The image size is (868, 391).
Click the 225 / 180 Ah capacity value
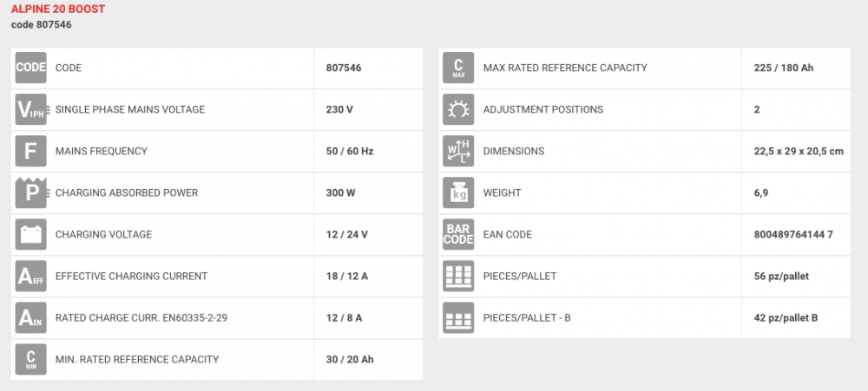(x=783, y=68)
